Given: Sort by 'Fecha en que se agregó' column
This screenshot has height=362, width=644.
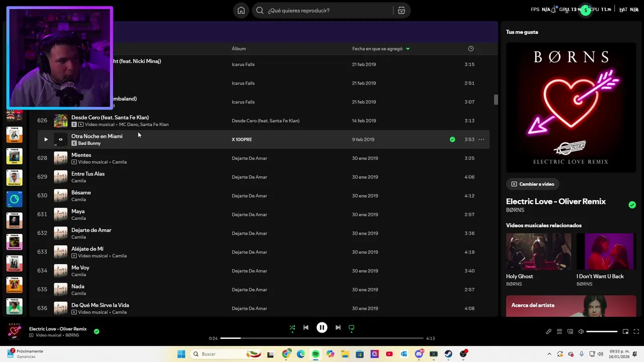Looking at the screenshot, I should pyautogui.click(x=377, y=49).
